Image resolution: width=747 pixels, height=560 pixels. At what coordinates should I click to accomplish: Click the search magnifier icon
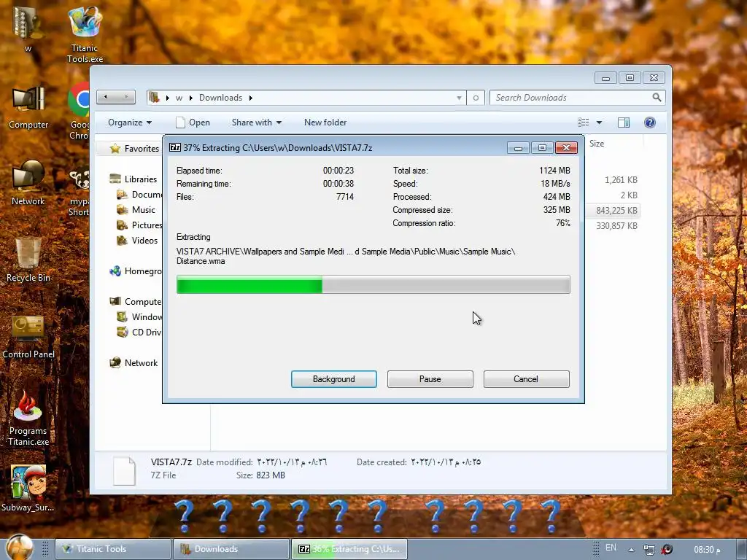[657, 98]
